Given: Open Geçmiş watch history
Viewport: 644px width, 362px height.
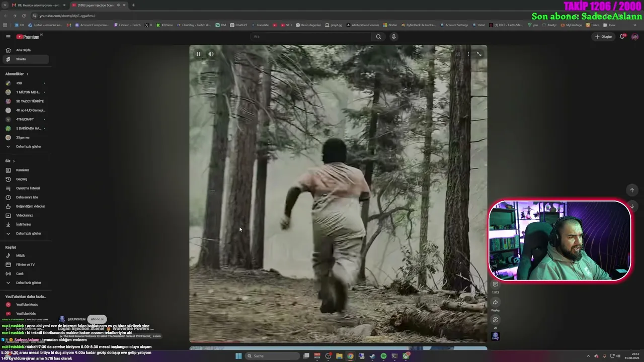Looking at the screenshot, I should (x=25, y=179).
